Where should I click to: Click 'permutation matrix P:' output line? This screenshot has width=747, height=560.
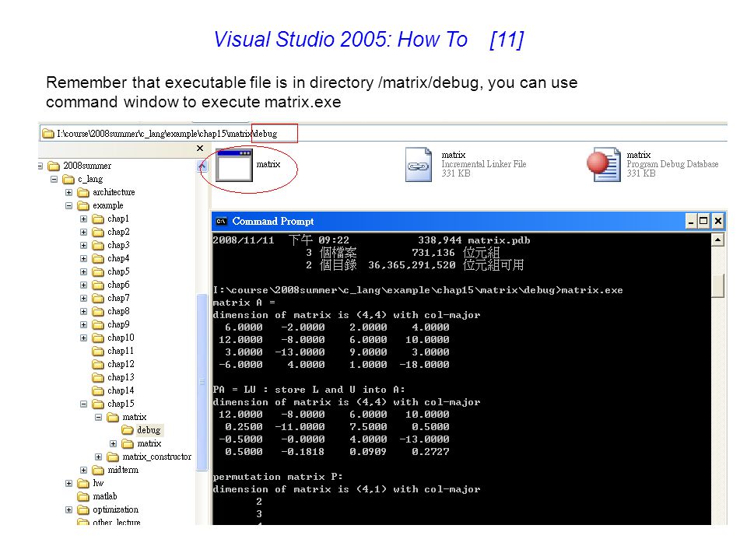pyautogui.click(x=278, y=477)
